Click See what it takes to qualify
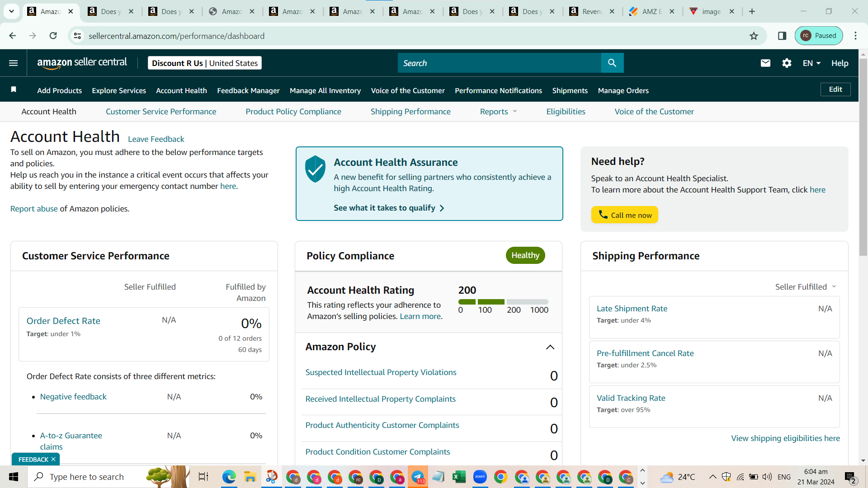Screen dimensions: 868x488 389,208
